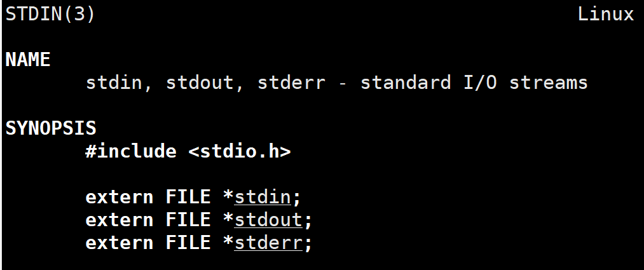The image size is (644, 270).
Task: Click the Linux label in header
Action: point(606,15)
